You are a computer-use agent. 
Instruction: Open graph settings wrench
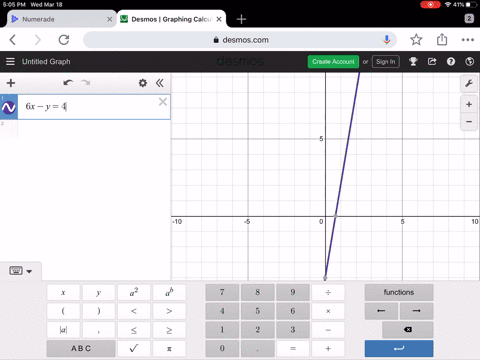469,83
